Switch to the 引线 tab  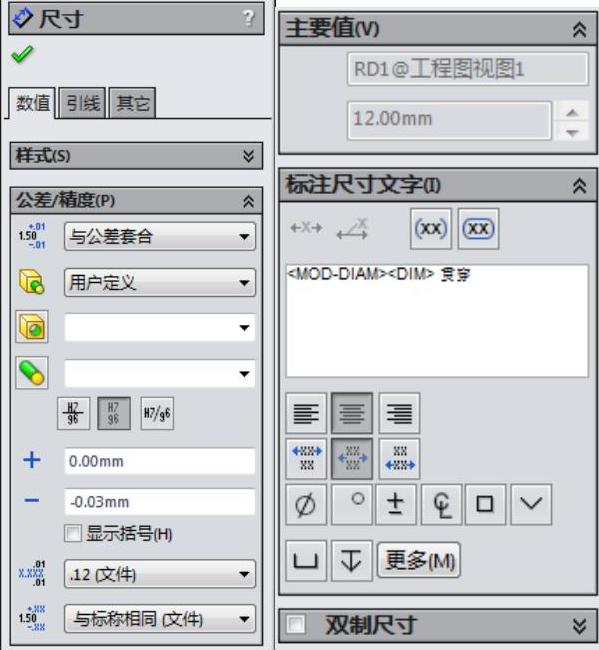82,103
